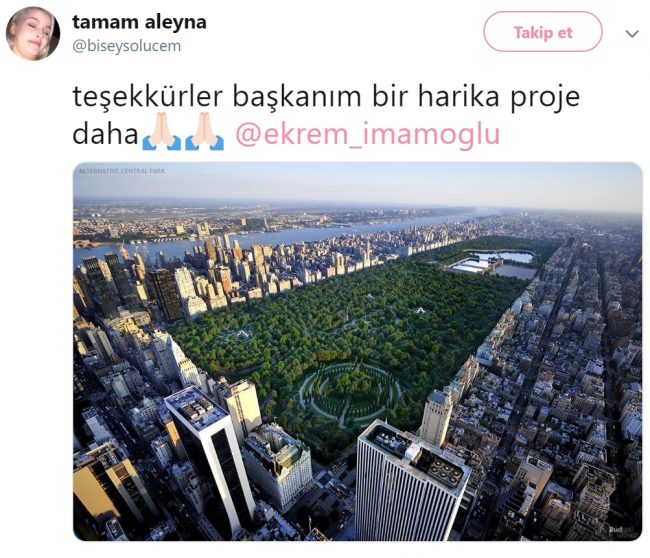Click the hazy sky area of the photo
The height and width of the screenshot is (558, 650).
click(x=358, y=184)
